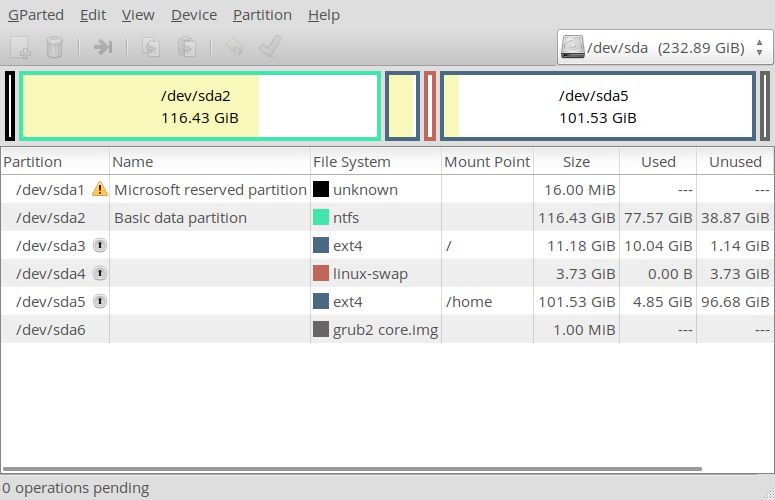
Task: Click the Size column header
Action: tap(576, 162)
